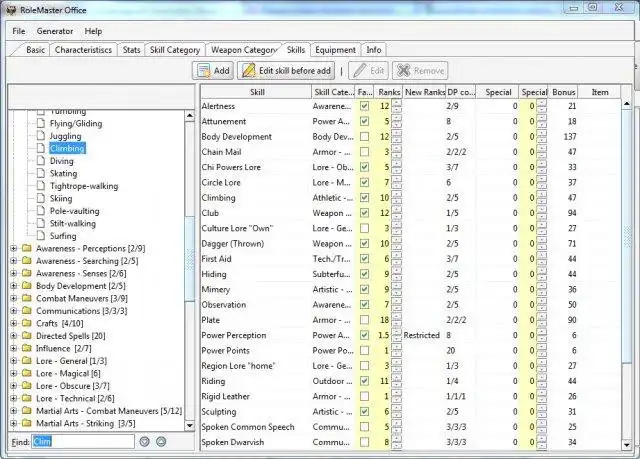Toggle favorite checkbox for Spoken Dwarvish
Viewport: 640px width, 459px height.
[x=364, y=442]
